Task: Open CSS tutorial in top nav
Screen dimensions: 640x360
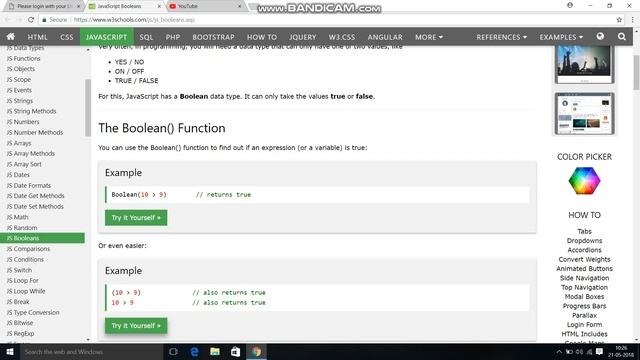Action: coord(67,37)
